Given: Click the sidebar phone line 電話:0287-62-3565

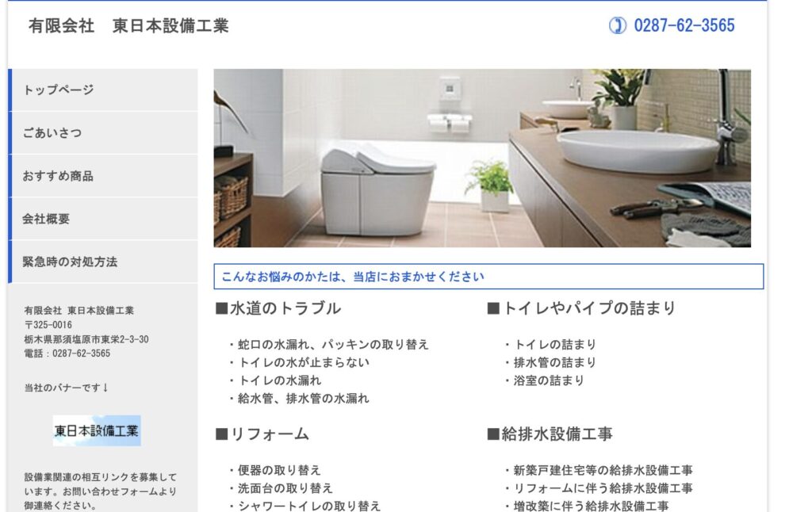Looking at the screenshot, I should pyautogui.click(x=67, y=353).
